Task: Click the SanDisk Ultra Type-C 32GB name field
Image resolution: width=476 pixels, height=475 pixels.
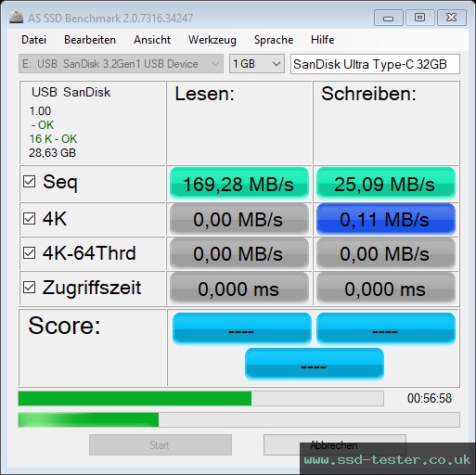Action: (x=375, y=64)
